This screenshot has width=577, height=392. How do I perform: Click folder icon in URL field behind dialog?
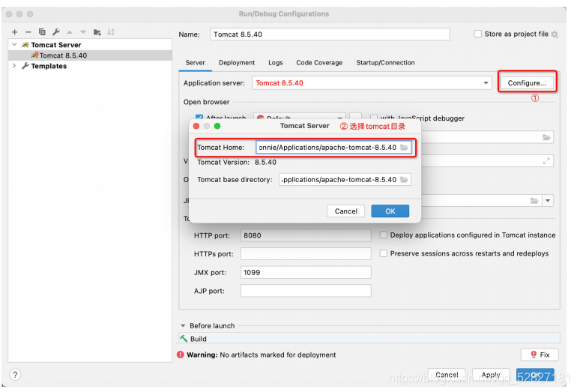546,137
